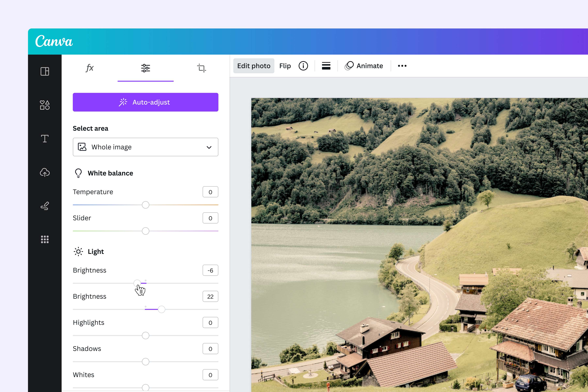Screen dimensions: 588x392
Task: Select the Text tool in sidebar
Action: (45, 139)
